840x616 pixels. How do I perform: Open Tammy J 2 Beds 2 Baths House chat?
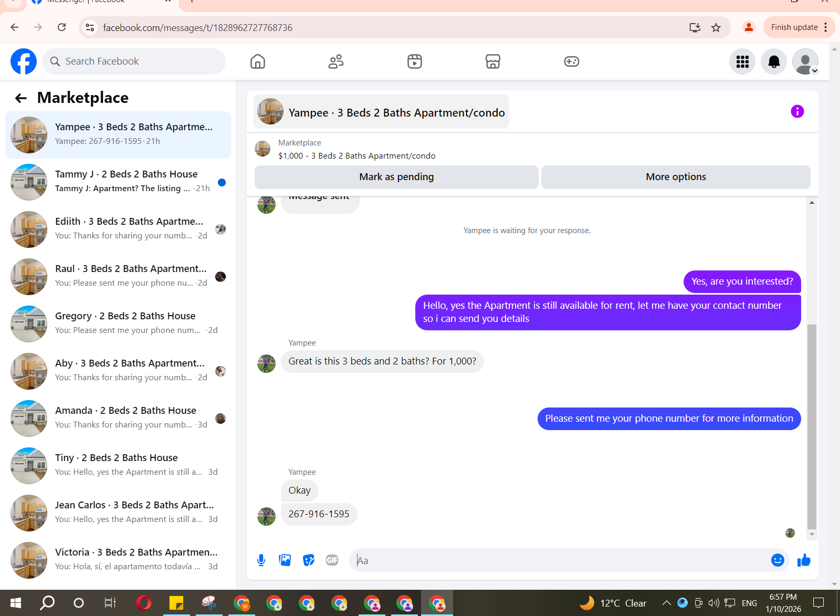coord(118,182)
